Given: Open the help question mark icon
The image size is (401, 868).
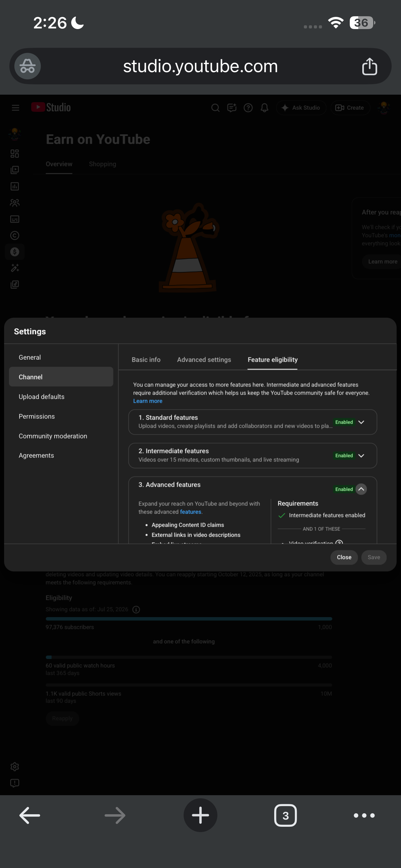Looking at the screenshot, I should click(248, 108).
